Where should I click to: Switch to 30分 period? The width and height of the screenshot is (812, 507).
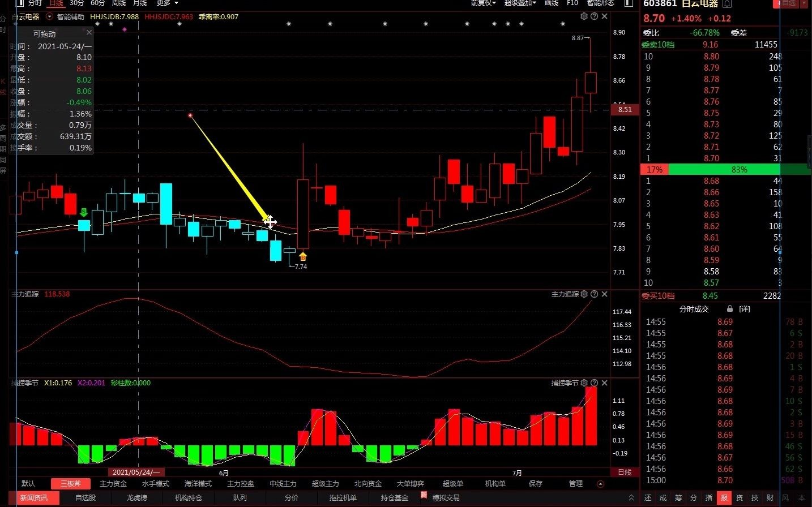coord(77,3)
